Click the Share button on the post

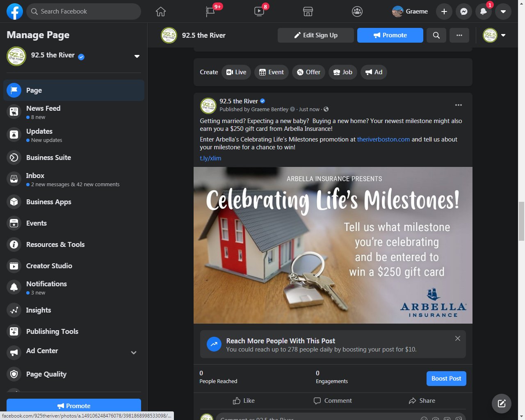pos(422,401)
